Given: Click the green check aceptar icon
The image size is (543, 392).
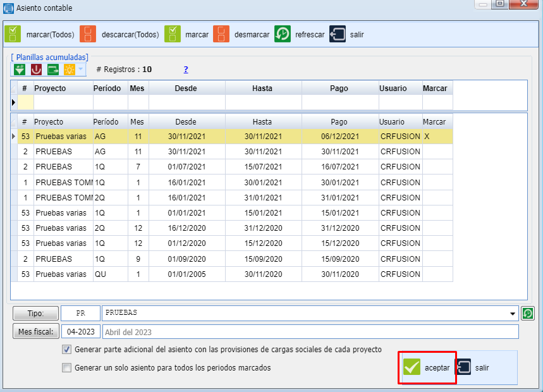Looking at the screenshot, I should (x=412, y=367).
